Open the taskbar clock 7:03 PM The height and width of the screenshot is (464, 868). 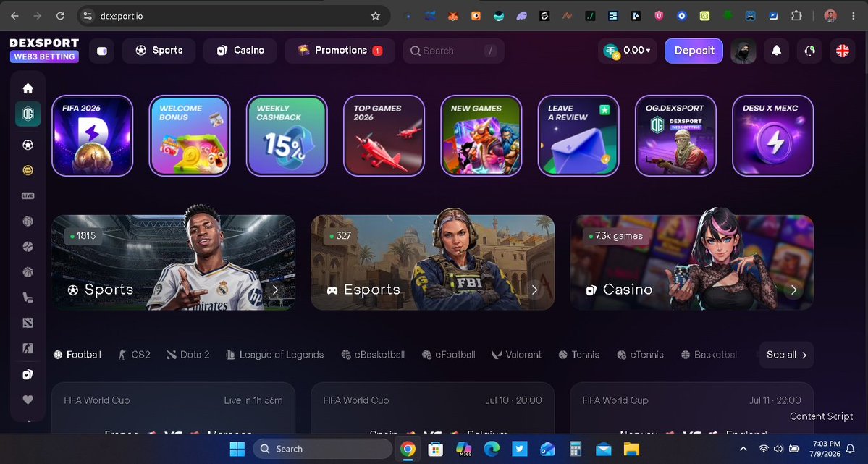(x=825, y=449)
